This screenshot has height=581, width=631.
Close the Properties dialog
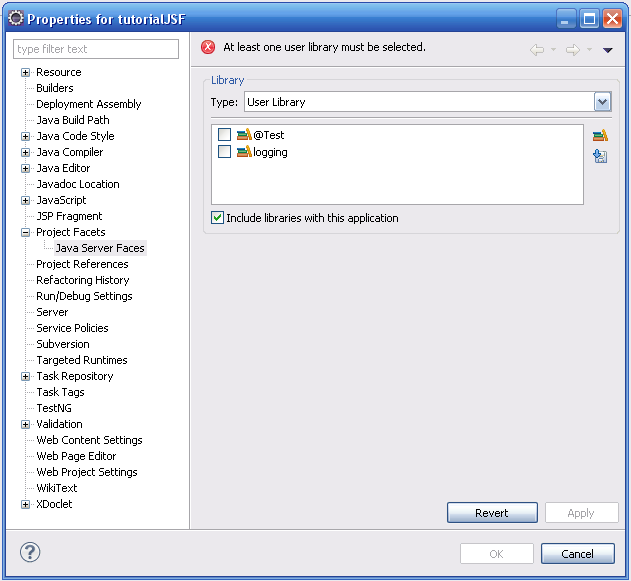pyautogui.click(x=612, y=19)
